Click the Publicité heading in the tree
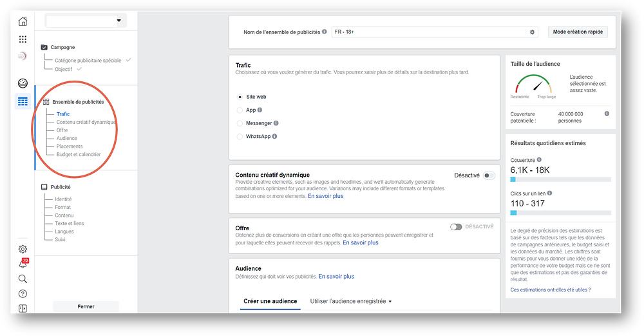 click(x=61, y=187)
